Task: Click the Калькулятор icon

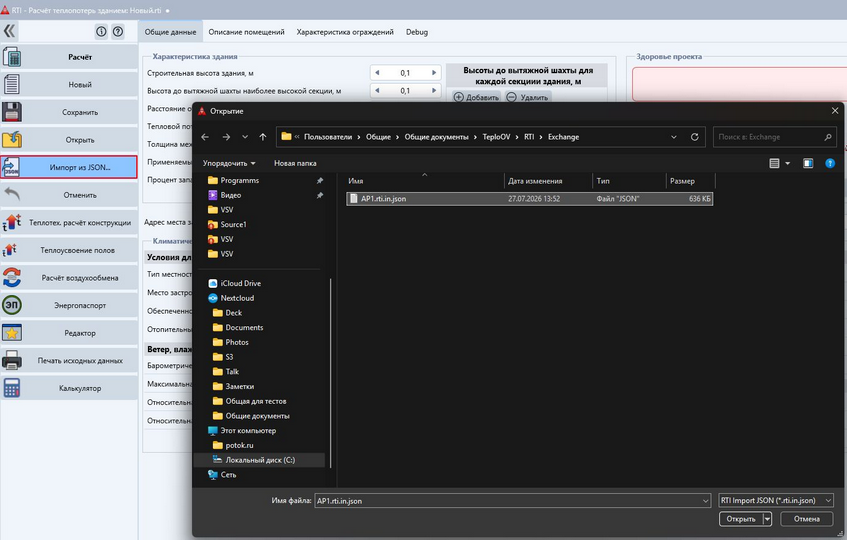Action: [12, 388]
